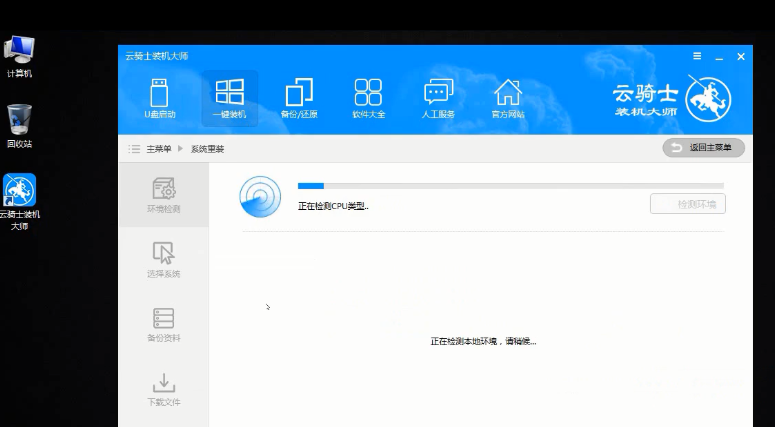Screen dimensions: 775x427
Task: Click 正在检测CPU类型 status text
Action: click(333, 206)
